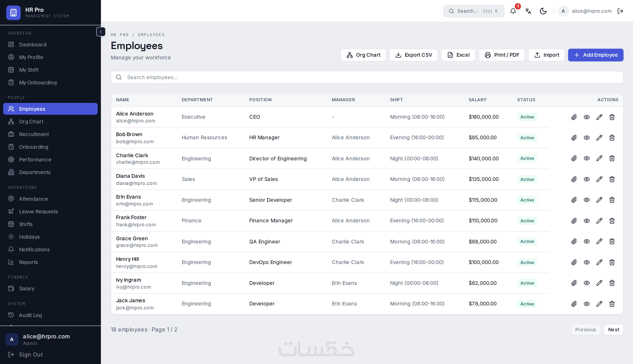This screenshot has height=364, width=633.
Task: Click the NAME column header
Action: pyautogui.click(x=123, y=100)
